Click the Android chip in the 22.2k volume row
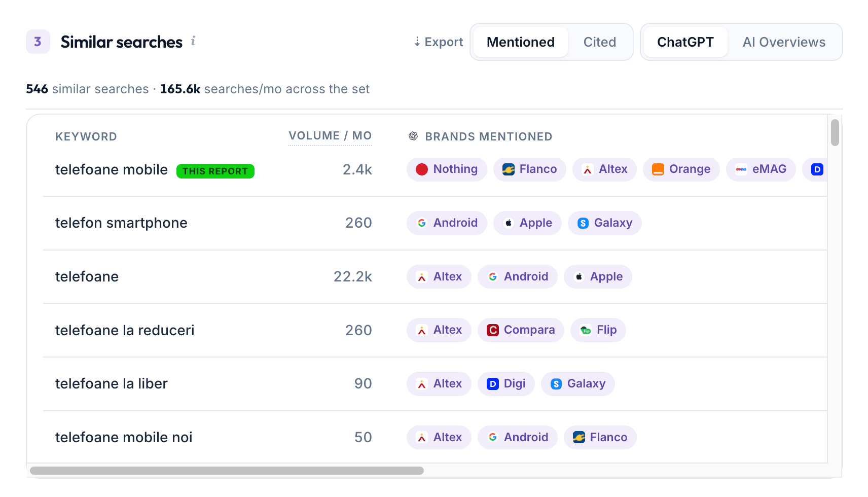The height and width of the screenshot is (497, 868). pyautogui.click(x=517, y=277)
